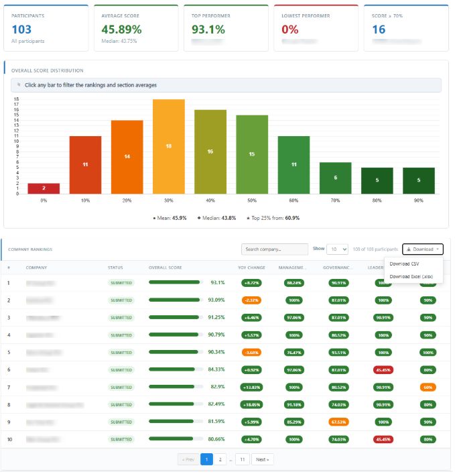This screenshot has height=476, width=455.
Task: Click the Top Performer 93.1% card
Action: click(x=226, y=28)
